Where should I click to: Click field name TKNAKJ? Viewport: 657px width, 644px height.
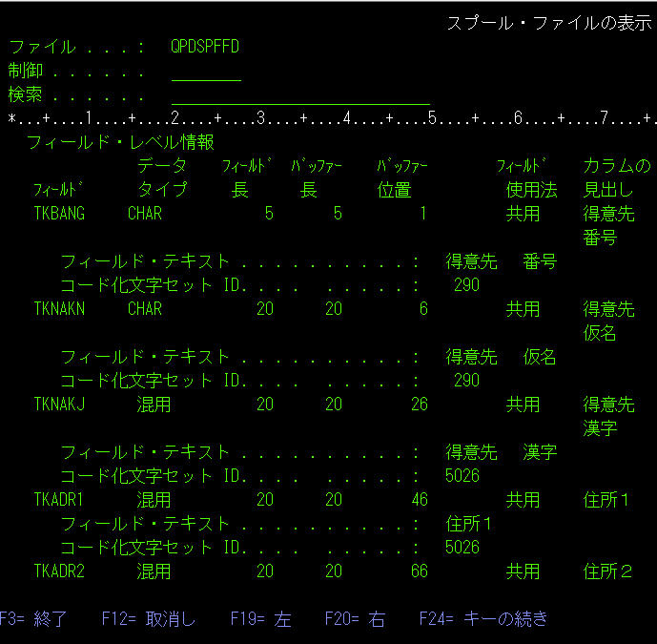(x=59, y=405)
